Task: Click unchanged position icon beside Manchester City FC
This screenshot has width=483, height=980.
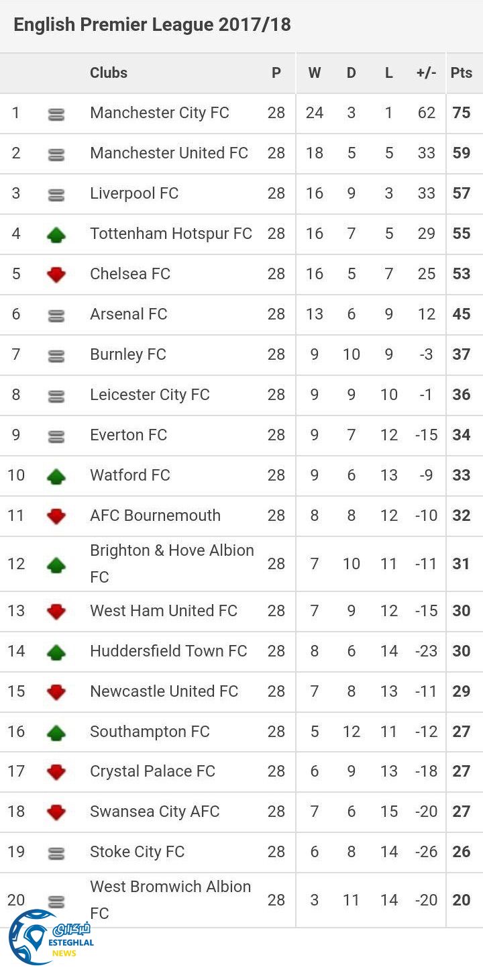Action: point(56,115)
